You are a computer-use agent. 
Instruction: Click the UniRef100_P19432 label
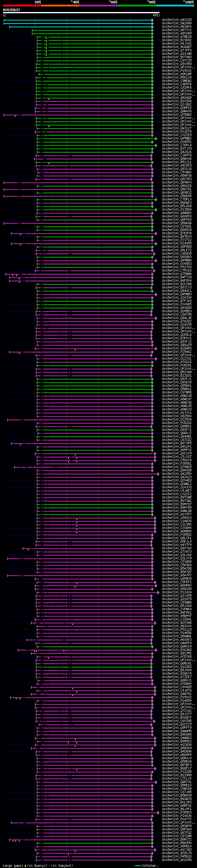[177, 71]
